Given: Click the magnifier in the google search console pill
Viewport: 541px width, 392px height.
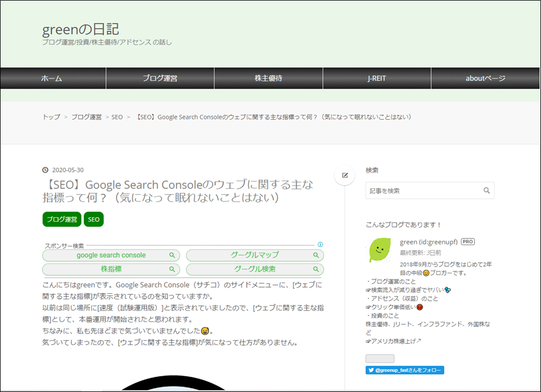Looking at the screenshot, I should pyautogui.click(x=172, y=255).
